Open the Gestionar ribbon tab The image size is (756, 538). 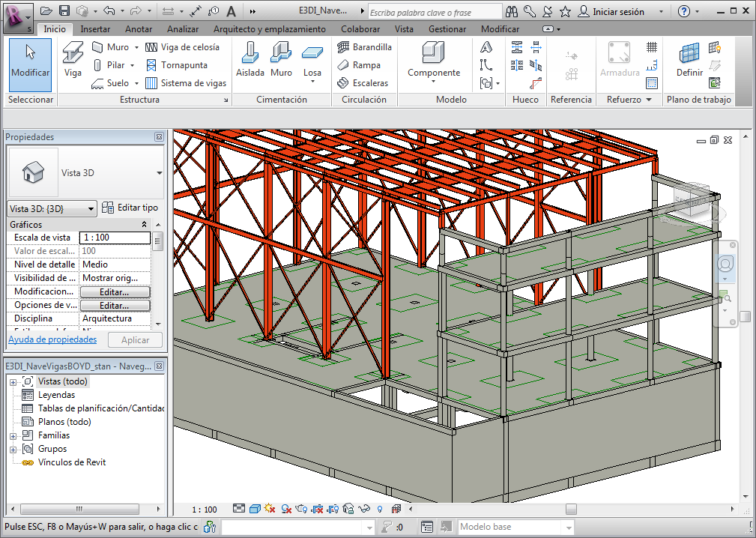pyautogui.click(x=447, y=29)
